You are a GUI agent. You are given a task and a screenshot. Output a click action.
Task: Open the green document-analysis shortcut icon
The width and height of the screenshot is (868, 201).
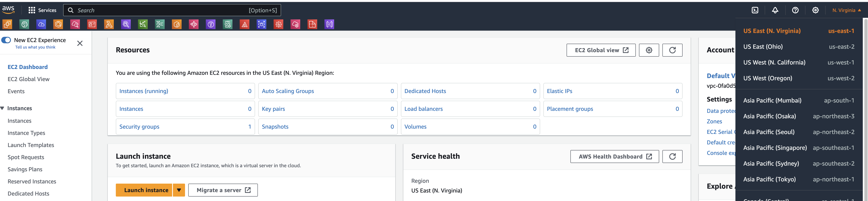(228, 24)
